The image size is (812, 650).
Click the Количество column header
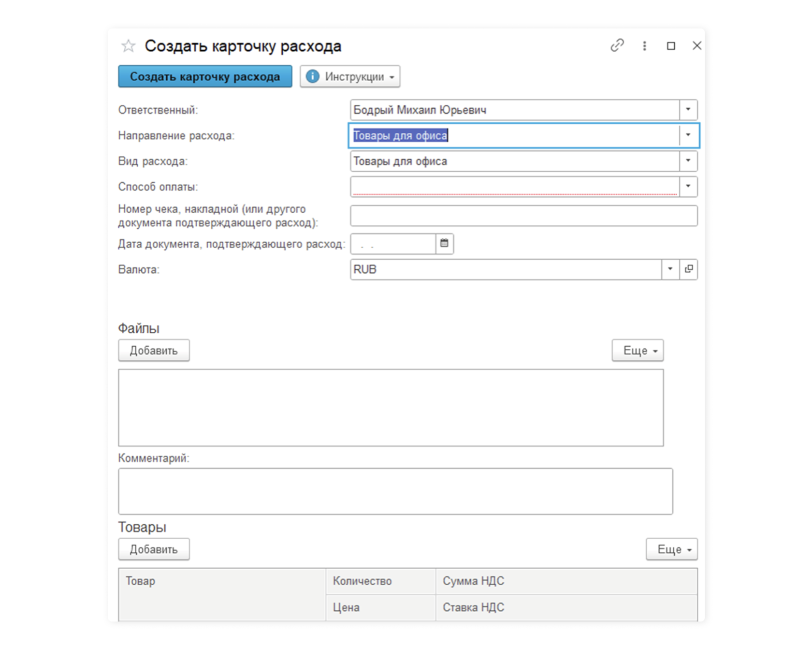(381, 581)
